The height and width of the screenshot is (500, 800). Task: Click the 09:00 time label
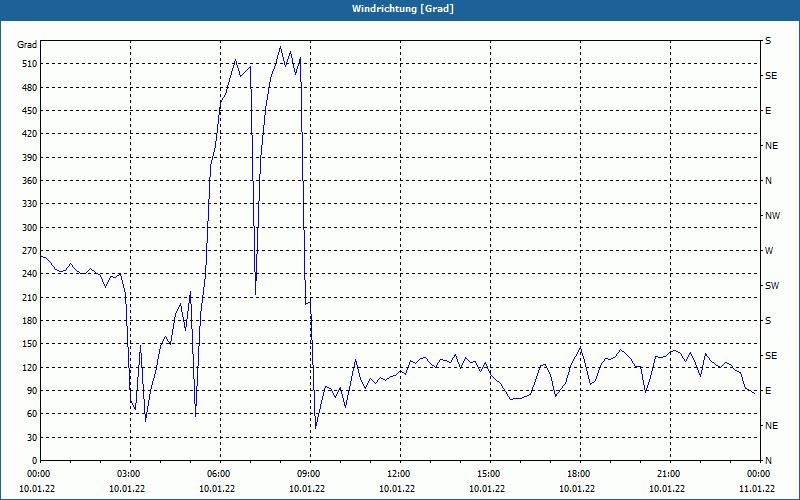coord(310,474)
